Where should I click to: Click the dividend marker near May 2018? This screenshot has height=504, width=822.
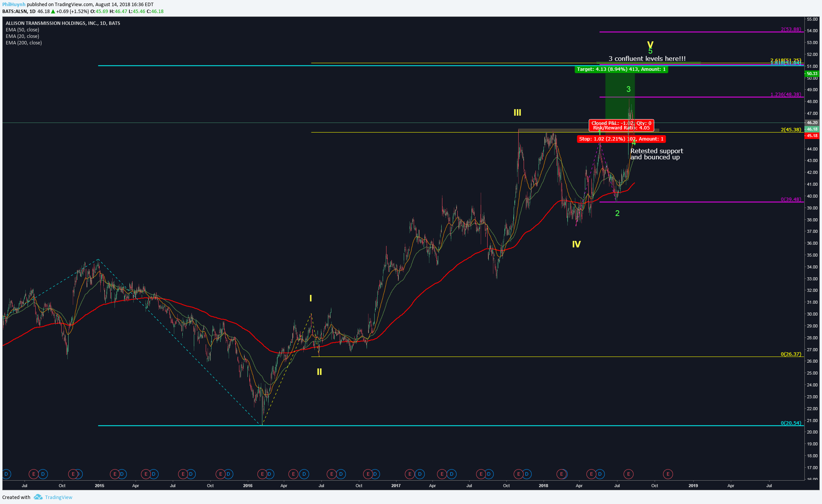[x=600, y=474]
